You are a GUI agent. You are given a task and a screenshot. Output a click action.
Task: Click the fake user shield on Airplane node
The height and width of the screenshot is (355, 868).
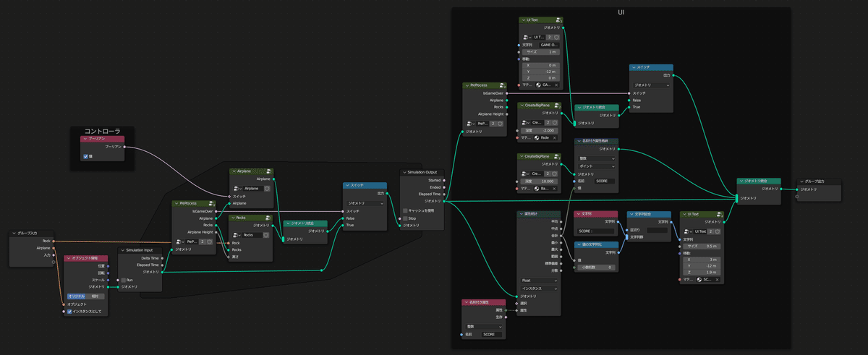point(267,188)
